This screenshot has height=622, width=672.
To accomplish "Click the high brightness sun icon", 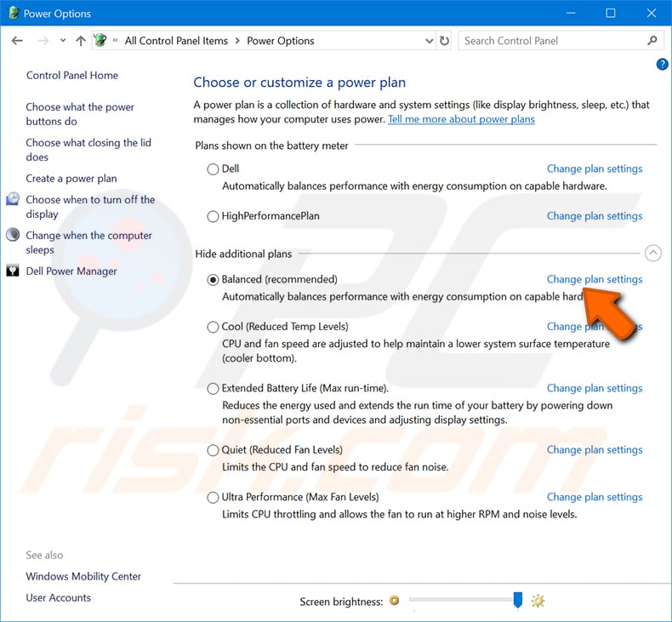I will coord(538,601).
